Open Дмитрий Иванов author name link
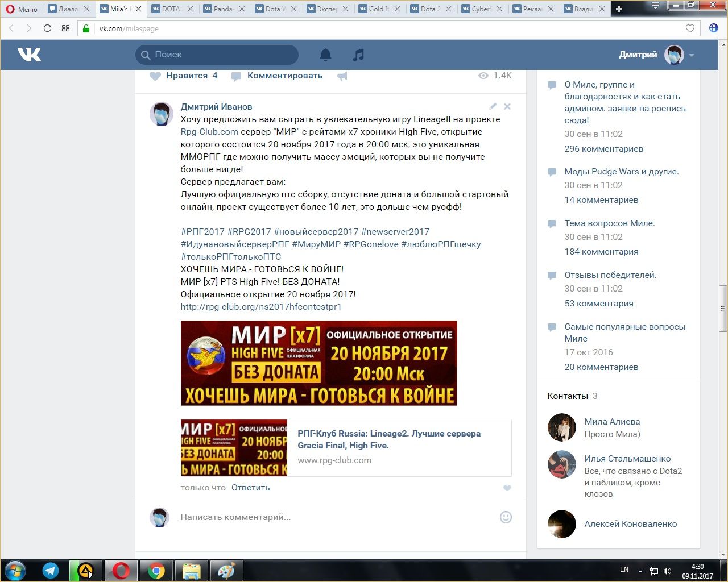This screenshot has height=582, width=728. pos(216,107)
